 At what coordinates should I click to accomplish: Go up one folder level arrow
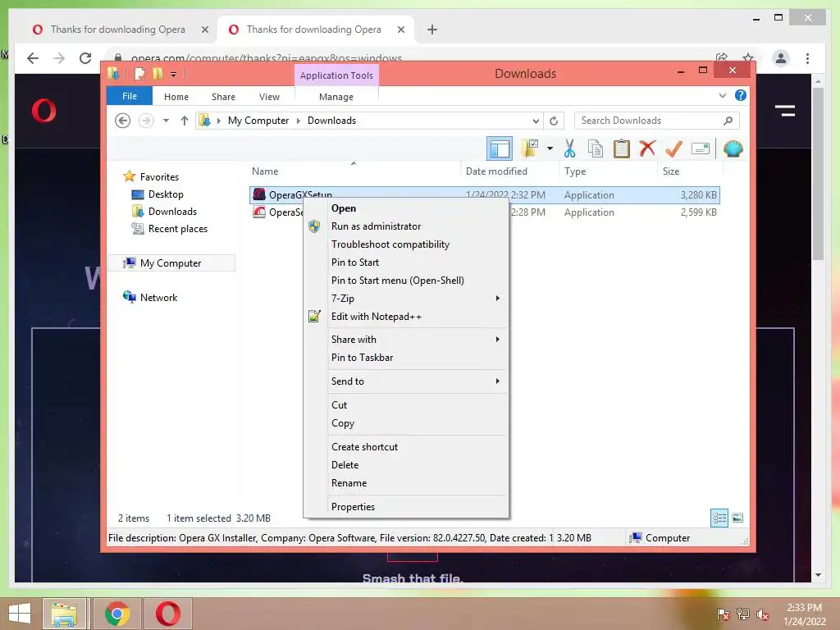click(x=185, y=121)
